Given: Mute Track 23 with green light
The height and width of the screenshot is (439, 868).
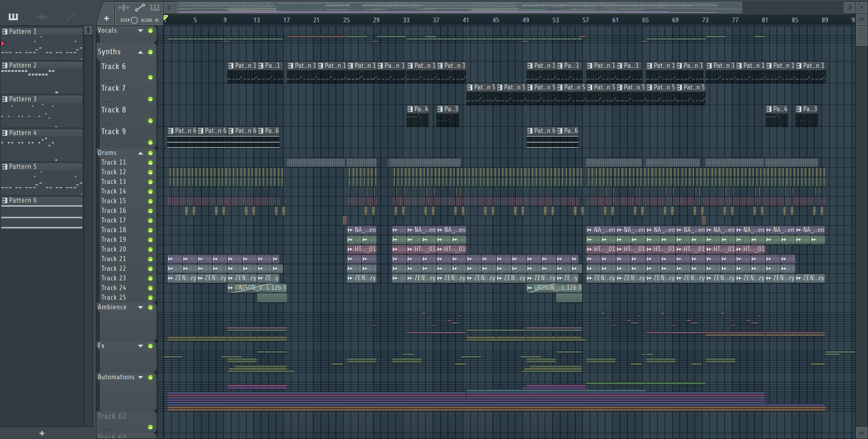Looking at the screenshot, I should (x=151, y=278).
